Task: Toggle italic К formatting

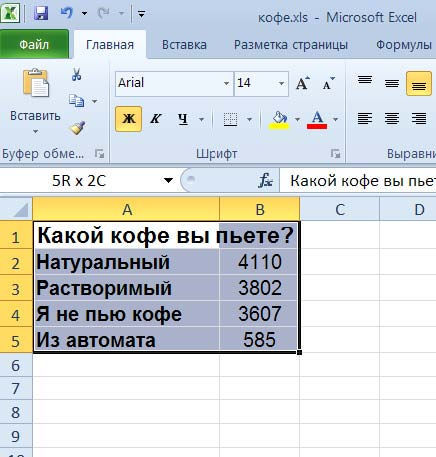Action: (x=155, y=119)
